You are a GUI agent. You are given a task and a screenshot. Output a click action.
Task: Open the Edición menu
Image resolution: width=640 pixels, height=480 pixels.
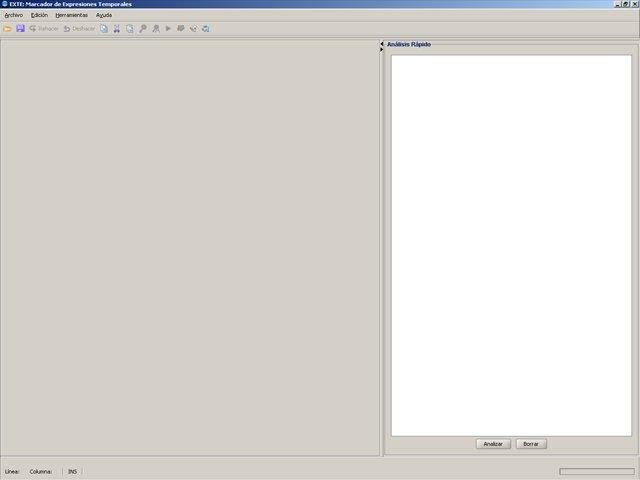coord(39,15)
